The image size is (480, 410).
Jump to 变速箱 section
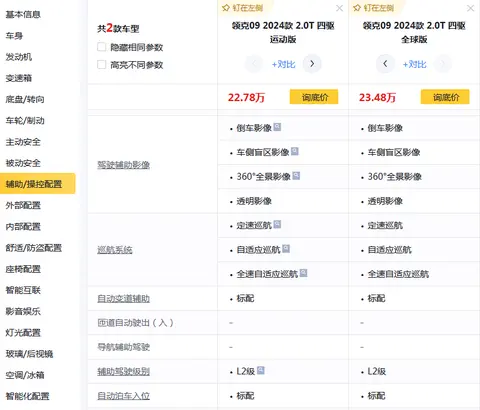coord(19,78)
